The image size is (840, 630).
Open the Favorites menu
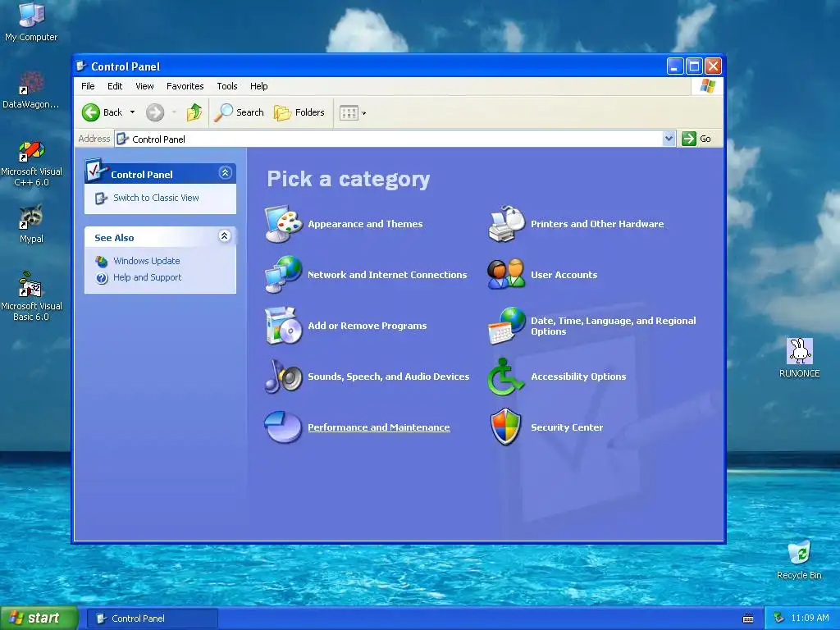185,86
